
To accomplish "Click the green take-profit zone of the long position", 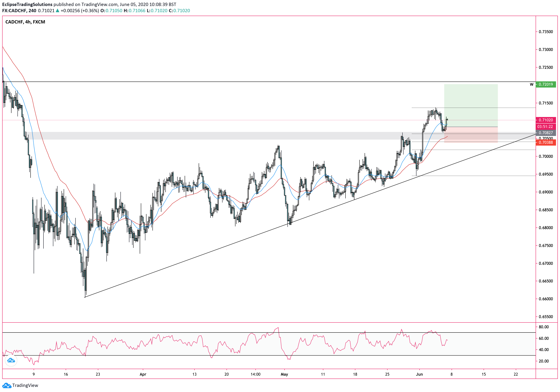I will [x=471, y=105].
